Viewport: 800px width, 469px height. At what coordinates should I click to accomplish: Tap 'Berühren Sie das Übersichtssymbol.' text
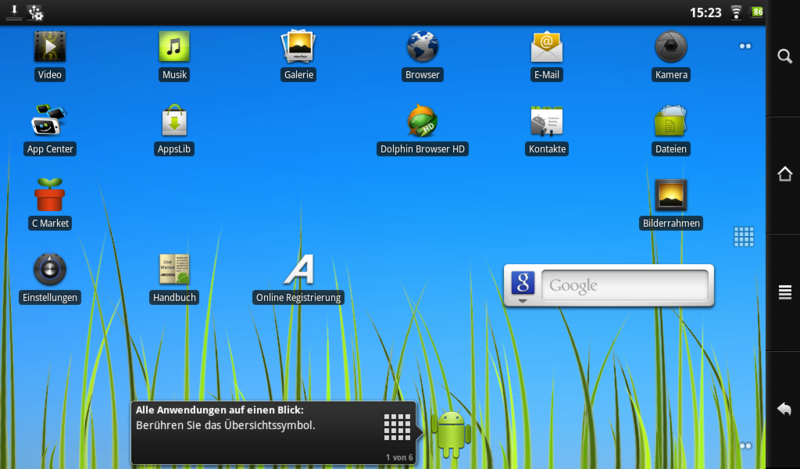coord(225,425)
